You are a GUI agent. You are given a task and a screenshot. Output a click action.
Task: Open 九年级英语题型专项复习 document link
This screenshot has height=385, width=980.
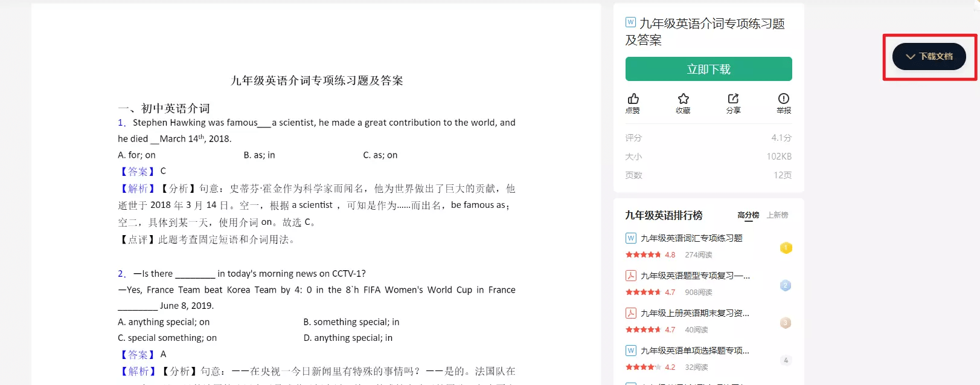pyautogui.click(x=695, y=276)
